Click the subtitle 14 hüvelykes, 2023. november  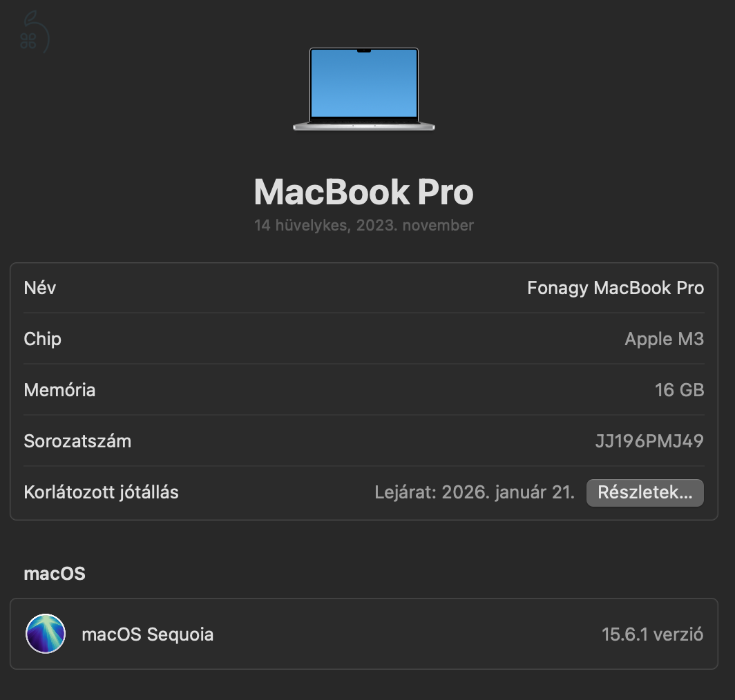click(x=364, y=225)
